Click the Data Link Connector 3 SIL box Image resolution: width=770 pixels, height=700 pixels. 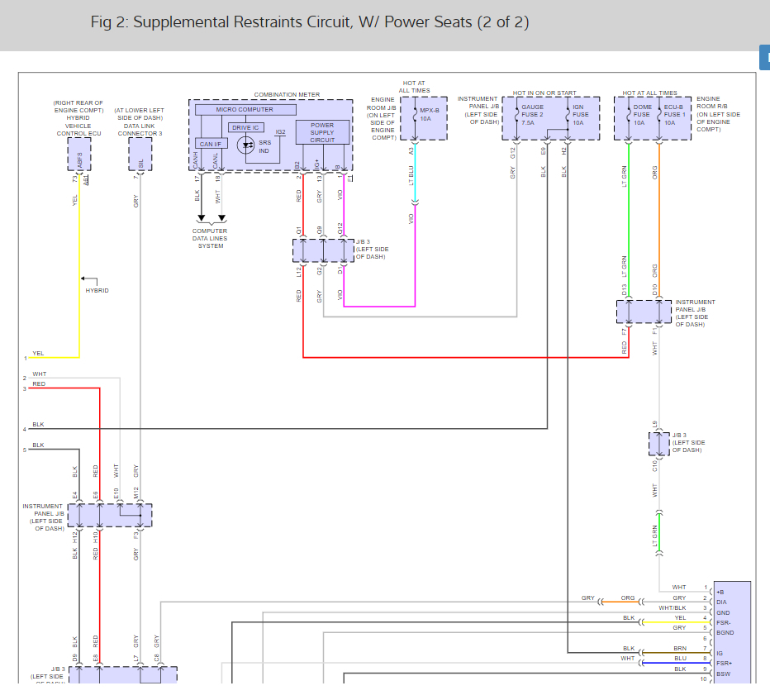(140, 153)
